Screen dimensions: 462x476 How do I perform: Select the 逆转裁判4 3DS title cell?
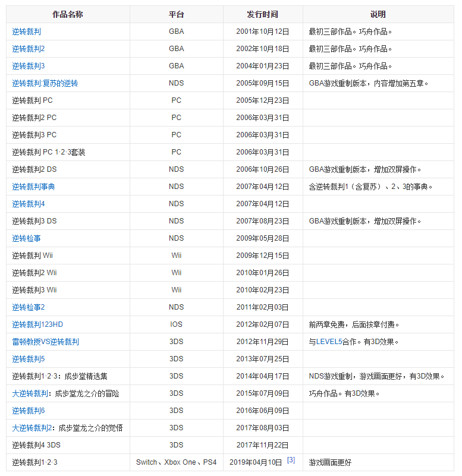68,445
